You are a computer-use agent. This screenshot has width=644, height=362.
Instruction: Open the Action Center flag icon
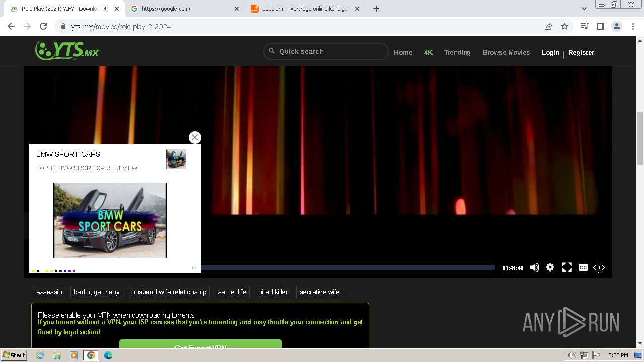tap(596, 355)
